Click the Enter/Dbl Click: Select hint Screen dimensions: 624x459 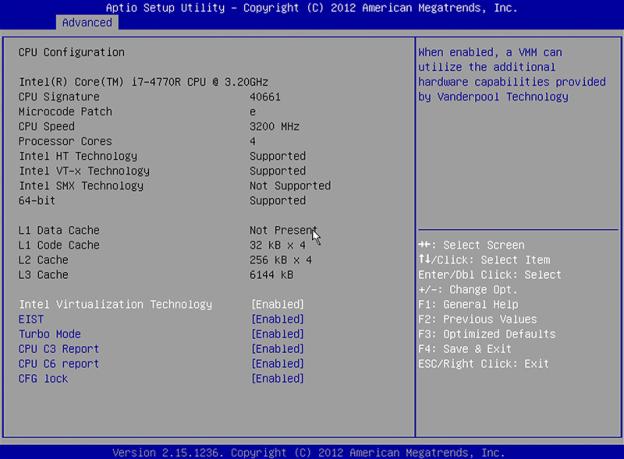[490, 275]
